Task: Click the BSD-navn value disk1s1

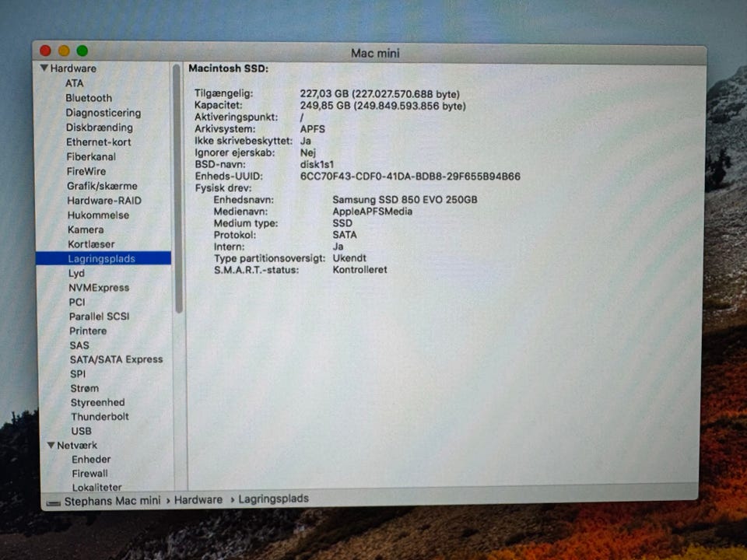Action: coord(317,165)
